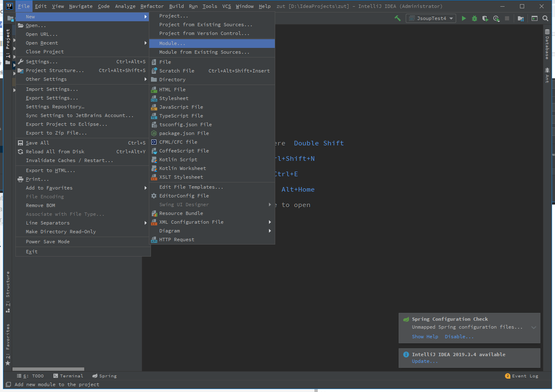The height and width of the screenshot is (392, 555).
Task: Open the TODO tool window
Action: pyautogui.click(x=30, y=376)
